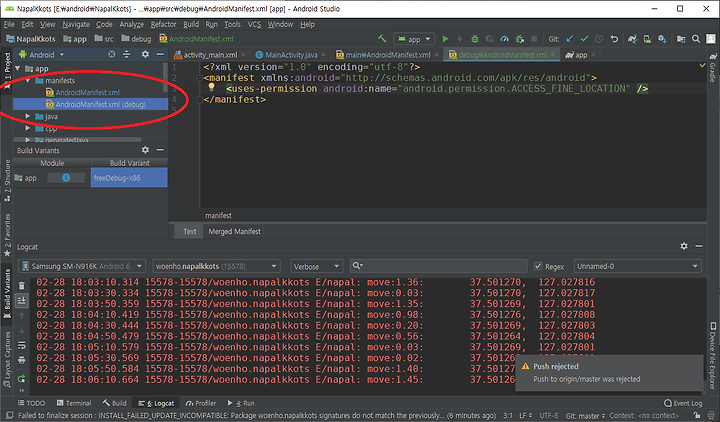The width and height of the screenshot is (720, 422).
Task: Click the blue info icon beside app module
Action: click(66, 178)
